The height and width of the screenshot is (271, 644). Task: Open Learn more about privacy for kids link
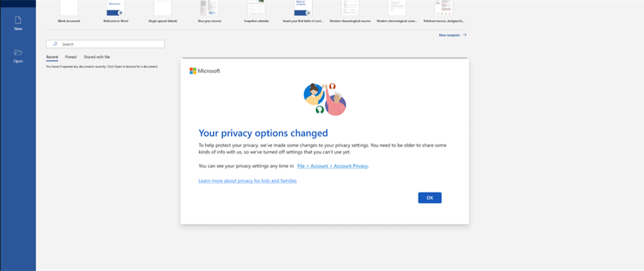pos(248,180)
